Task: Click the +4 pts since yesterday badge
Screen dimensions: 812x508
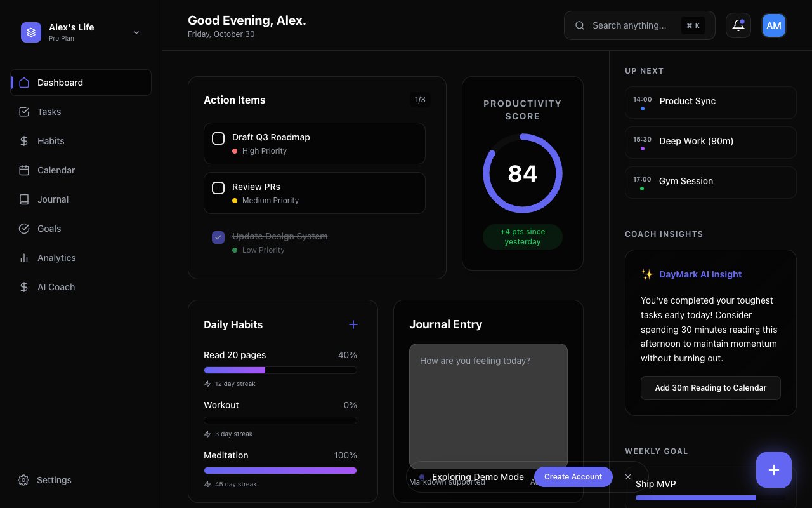Action: [523, 237]
